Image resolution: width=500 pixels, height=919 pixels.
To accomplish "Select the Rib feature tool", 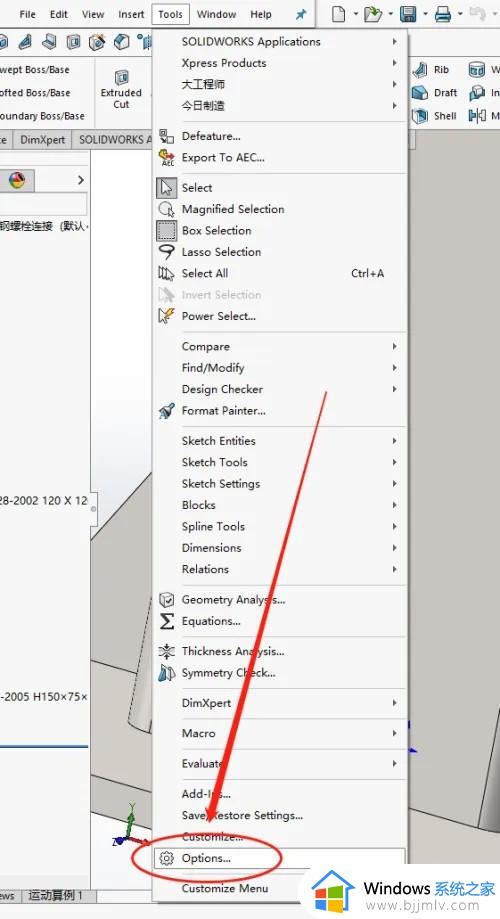I will tap(431, 70).
